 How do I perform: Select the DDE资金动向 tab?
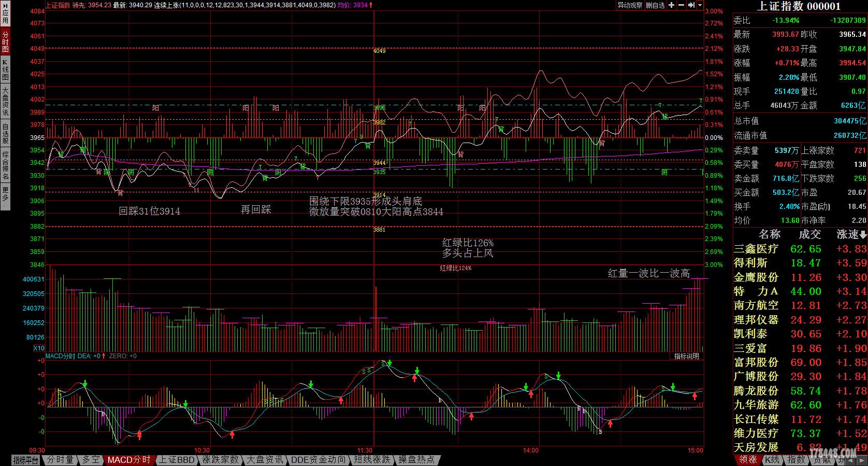click(318, 460)
